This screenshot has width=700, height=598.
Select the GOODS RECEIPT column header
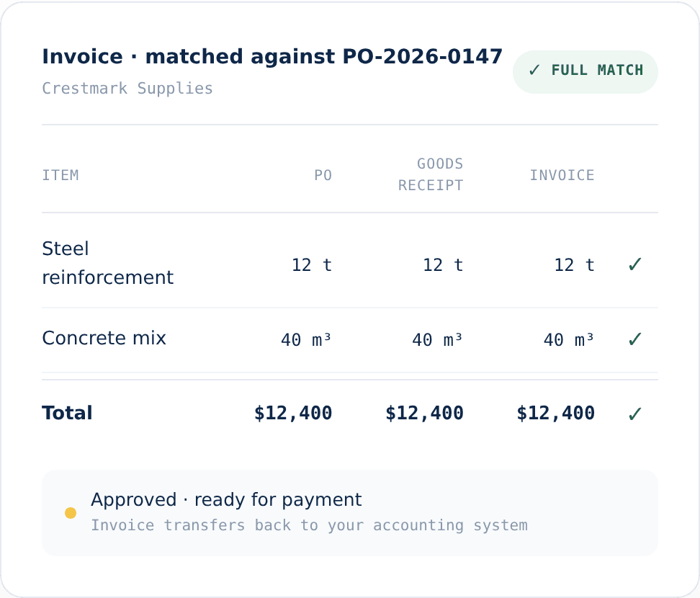coord(431,174)
